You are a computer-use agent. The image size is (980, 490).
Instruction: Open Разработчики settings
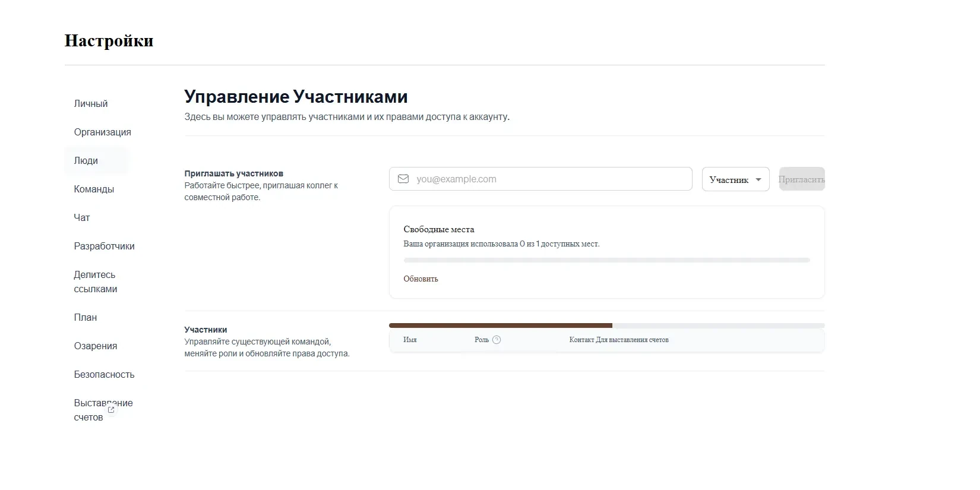pyautogui.click(x=104, y=246)
